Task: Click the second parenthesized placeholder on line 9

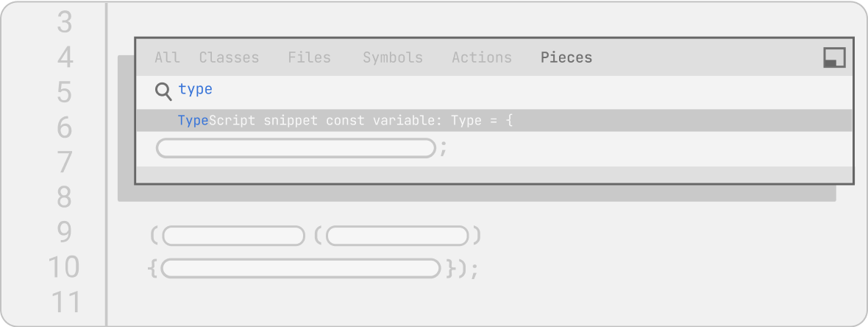Action: click(397, 236)
